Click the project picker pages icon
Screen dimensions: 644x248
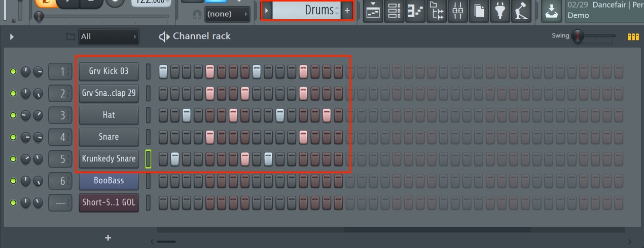tap(479, 11)
